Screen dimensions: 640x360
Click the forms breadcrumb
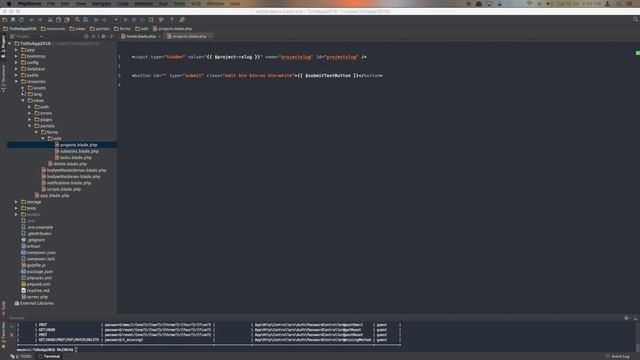point(122,29)
